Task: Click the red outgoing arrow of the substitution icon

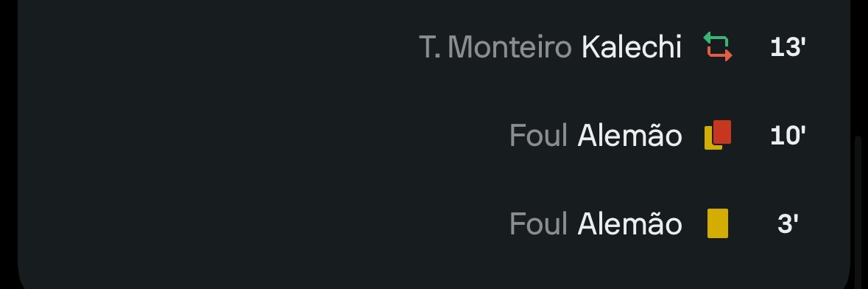Action: (720, 53)
